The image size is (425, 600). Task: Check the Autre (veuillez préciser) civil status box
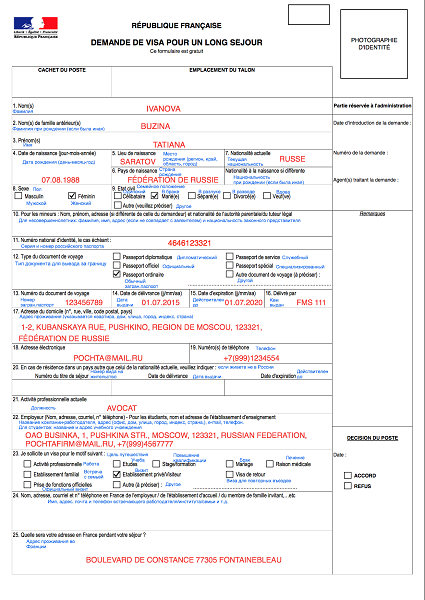118,205
